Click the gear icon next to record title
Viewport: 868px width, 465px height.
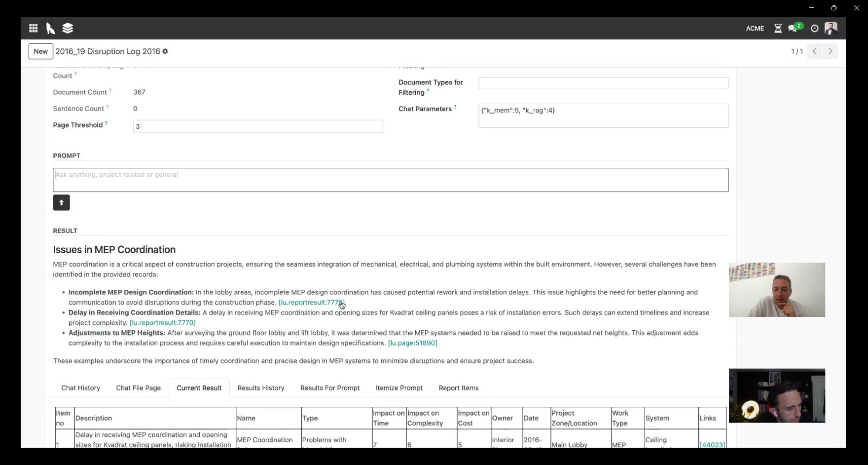click(x=165, y=51)
